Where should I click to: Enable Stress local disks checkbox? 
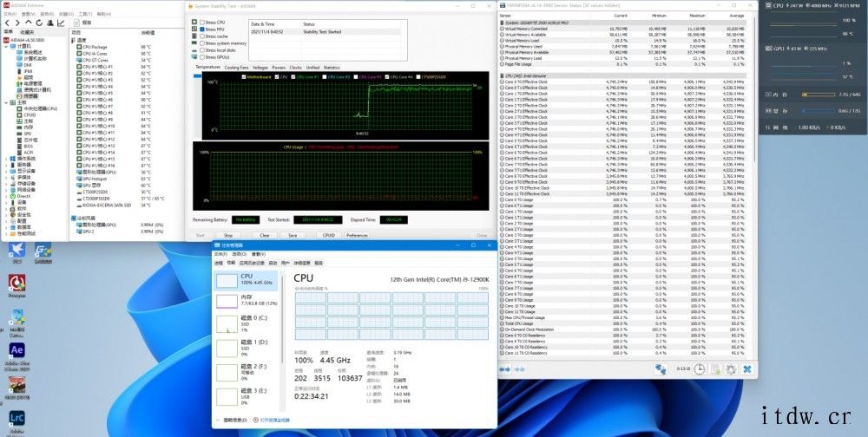[x=202, y=49]
